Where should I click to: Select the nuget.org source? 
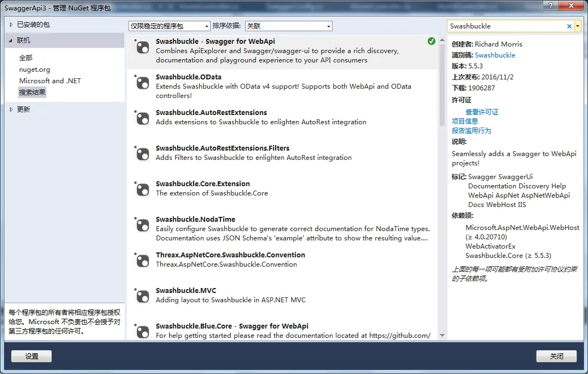[x=34, y=70]
